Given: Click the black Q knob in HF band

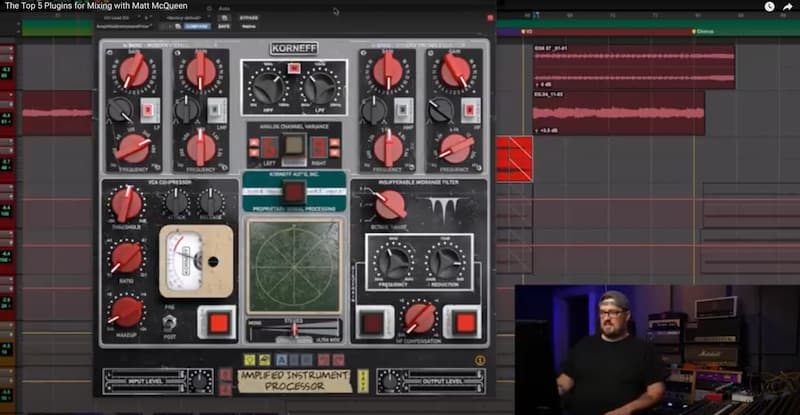Looking at the screenshot, I should point(440,110).
